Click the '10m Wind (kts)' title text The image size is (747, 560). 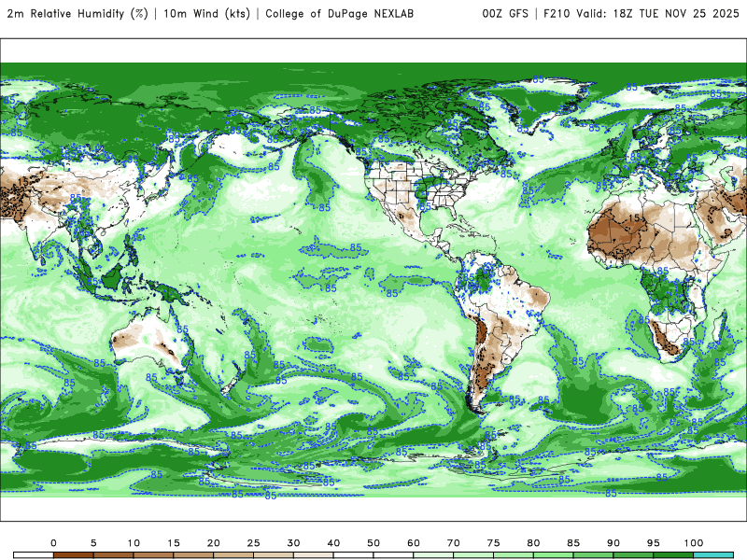[x=206, y=13]
